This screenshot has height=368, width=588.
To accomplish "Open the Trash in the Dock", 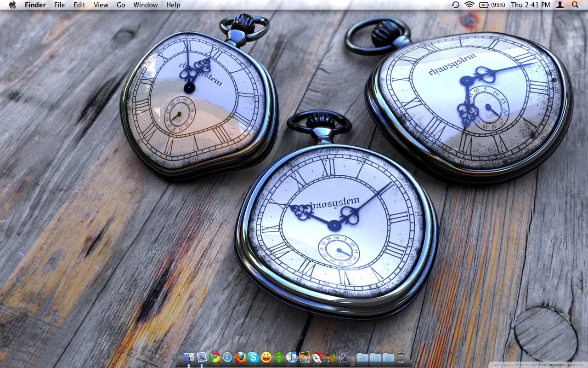I will pyautogui.click(x=401, y=357).
